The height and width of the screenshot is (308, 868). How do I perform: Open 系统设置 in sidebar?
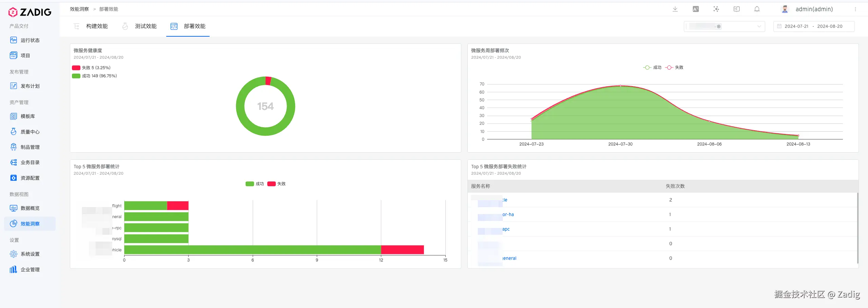(x=30, y=254)
